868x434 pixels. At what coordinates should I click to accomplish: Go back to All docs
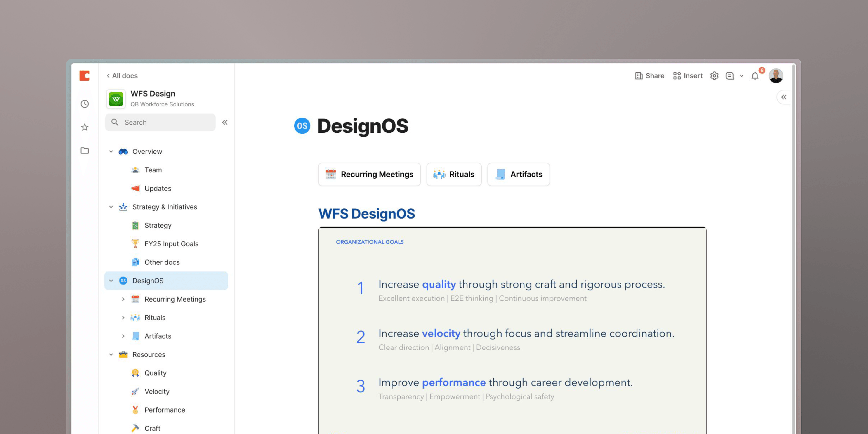122,76
